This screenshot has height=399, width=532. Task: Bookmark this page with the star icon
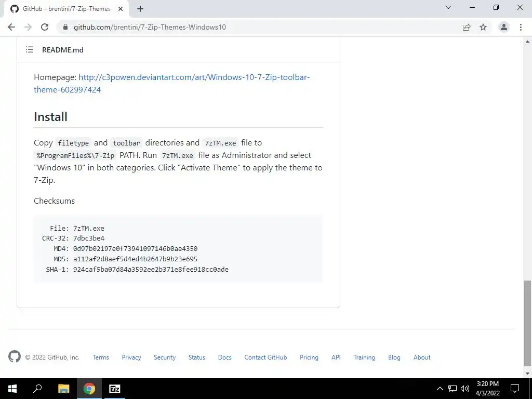point(483,27)
